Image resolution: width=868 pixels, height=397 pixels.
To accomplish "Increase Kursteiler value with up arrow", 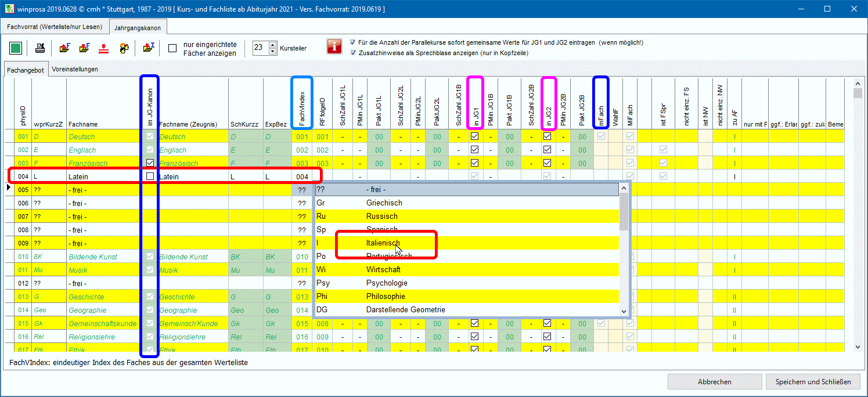I will (x=273, y=45).
